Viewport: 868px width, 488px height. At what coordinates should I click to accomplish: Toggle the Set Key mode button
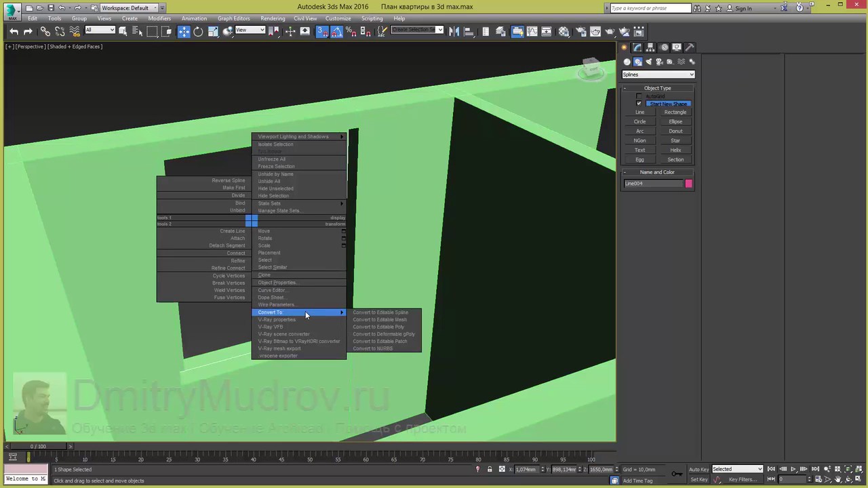(698, 479)
